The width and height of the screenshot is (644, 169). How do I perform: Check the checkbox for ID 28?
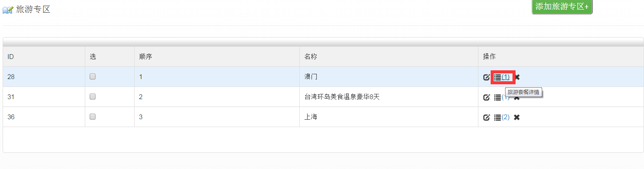(x=93, y=76)
